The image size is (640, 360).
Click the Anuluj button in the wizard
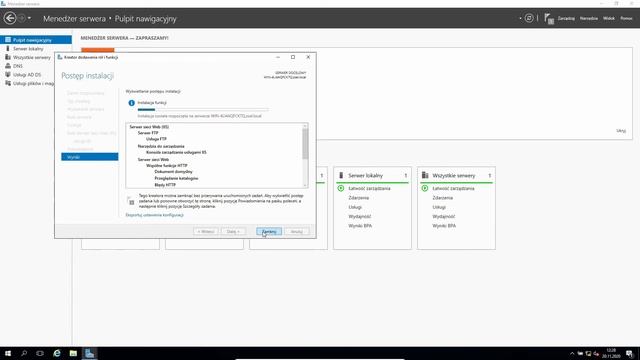click(297, 231)
